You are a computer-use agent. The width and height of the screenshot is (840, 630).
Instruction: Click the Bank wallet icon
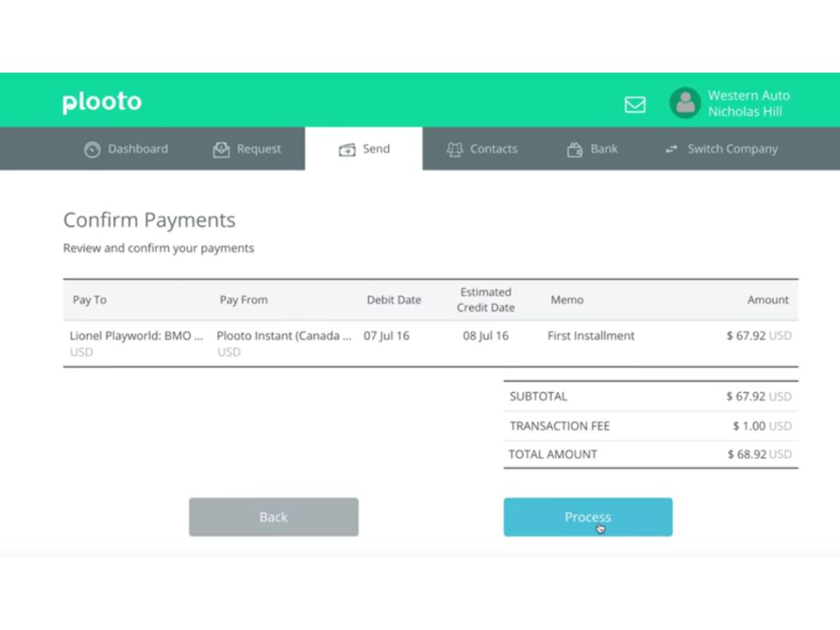575,149
